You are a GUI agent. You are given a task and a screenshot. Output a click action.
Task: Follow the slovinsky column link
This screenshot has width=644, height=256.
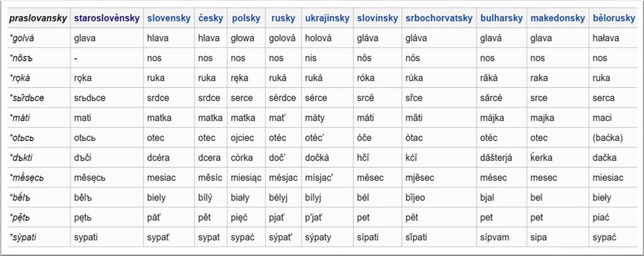pyautogui.click(x=378, y=18)
